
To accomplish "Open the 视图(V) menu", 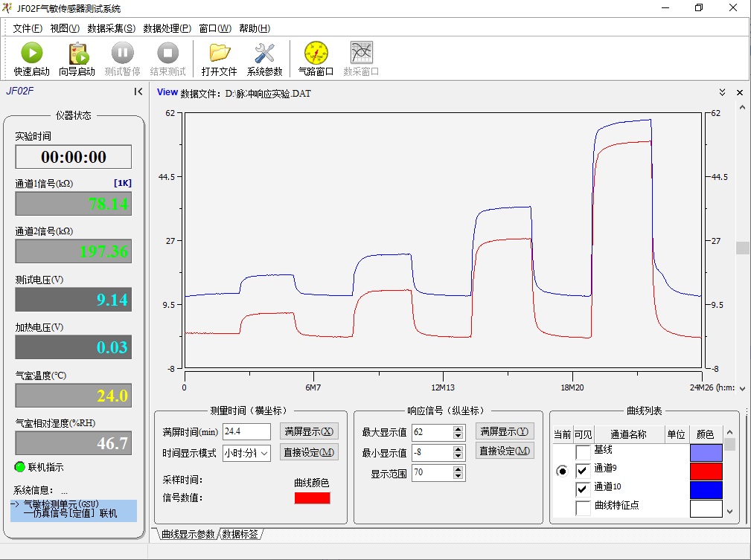I will click(x=65, y=28).
